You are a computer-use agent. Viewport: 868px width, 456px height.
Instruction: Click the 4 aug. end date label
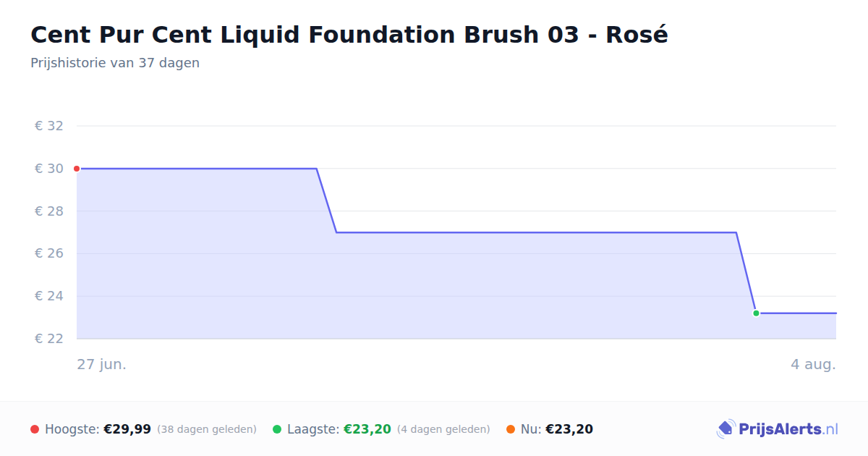click(813, 364)
